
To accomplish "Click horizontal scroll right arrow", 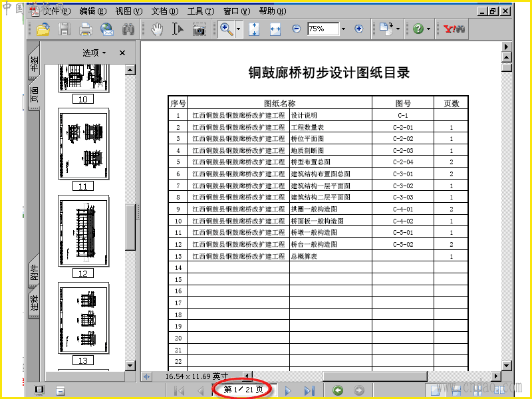I will tap(496, 376).
